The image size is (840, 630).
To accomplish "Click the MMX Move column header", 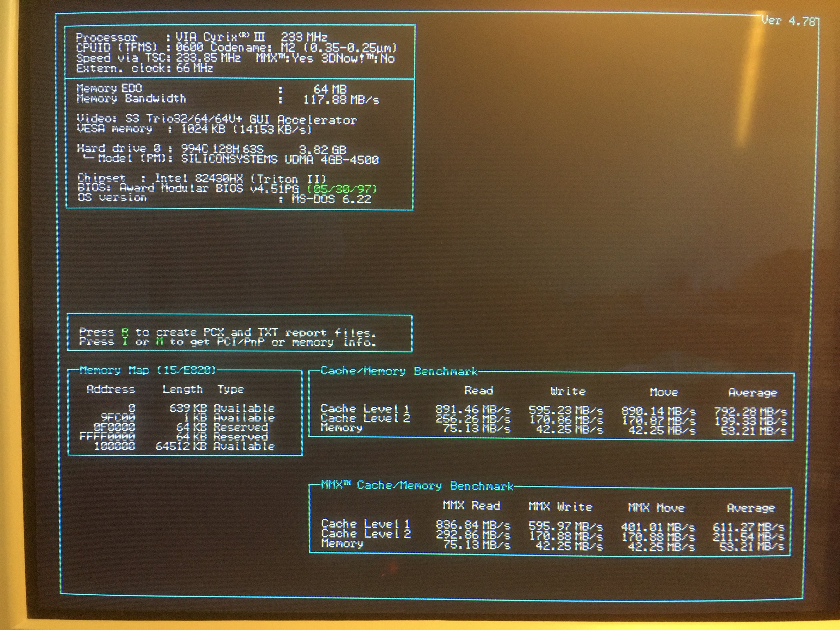I will tap(656, 508).
